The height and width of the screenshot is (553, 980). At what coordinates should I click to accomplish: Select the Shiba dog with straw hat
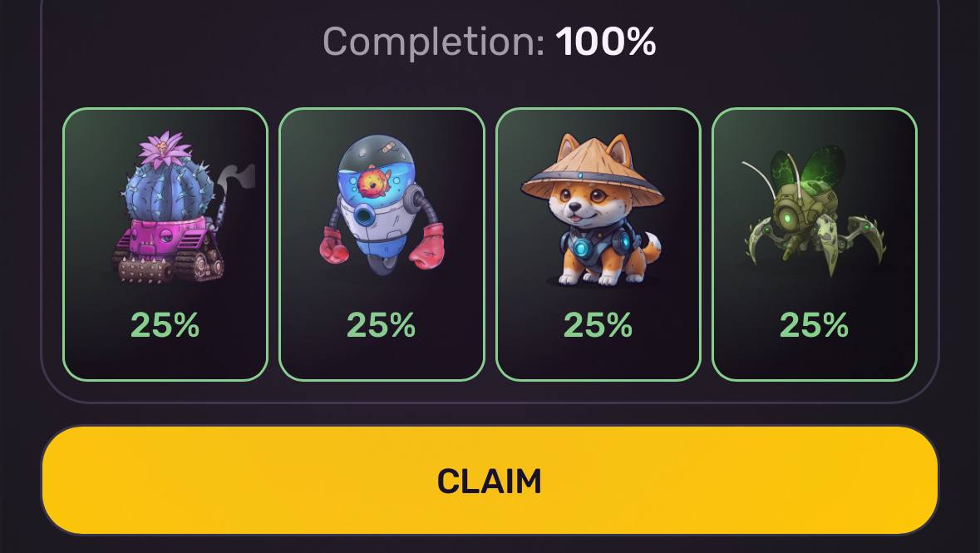click(593, 209)
